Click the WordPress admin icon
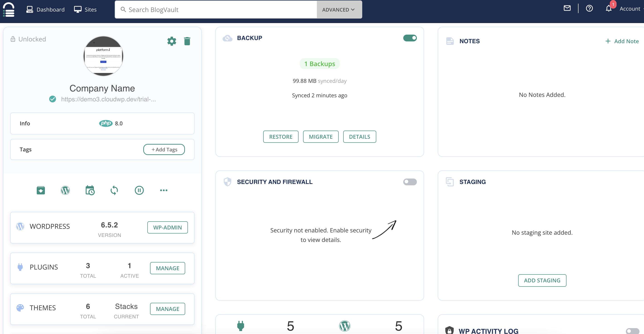 coord(65,190)
